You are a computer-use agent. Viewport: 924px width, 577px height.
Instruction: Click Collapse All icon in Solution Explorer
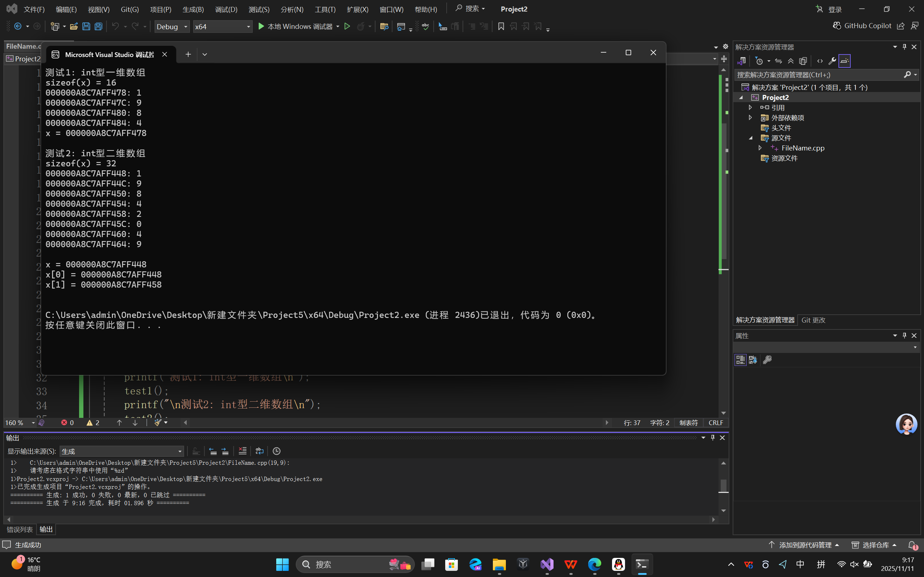[791, 61]
